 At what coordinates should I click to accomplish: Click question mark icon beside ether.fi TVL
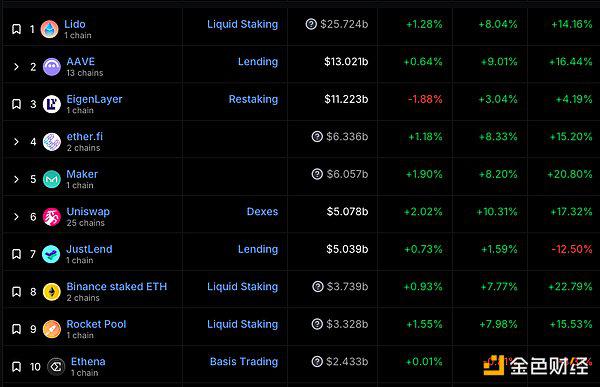click(x=317, y=136)
